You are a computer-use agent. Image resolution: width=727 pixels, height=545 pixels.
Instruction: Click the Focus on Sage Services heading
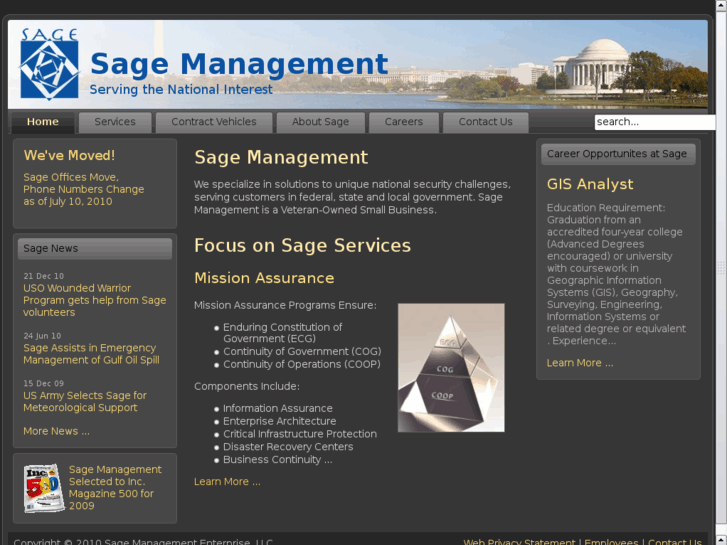point(302,245)
